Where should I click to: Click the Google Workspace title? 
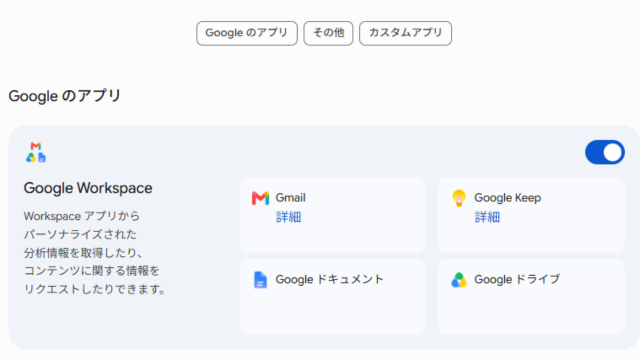point(88,188)
